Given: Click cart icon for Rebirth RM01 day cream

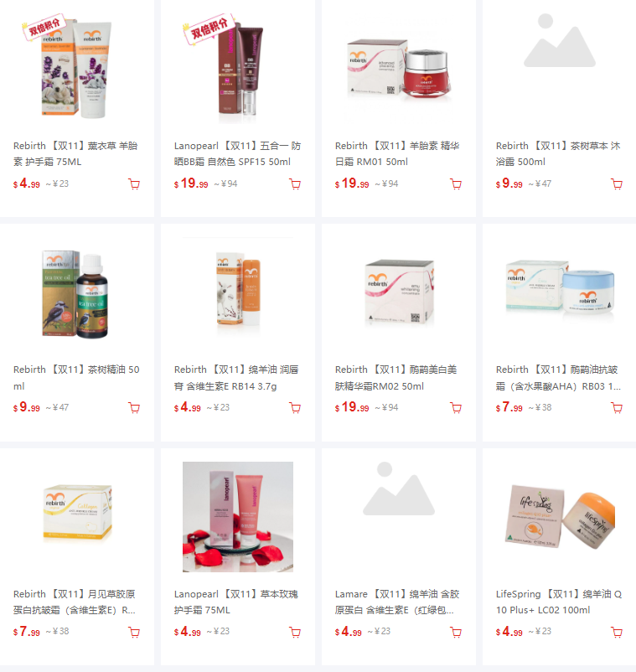Looking at the screenshot, I should tap(456, 184).
